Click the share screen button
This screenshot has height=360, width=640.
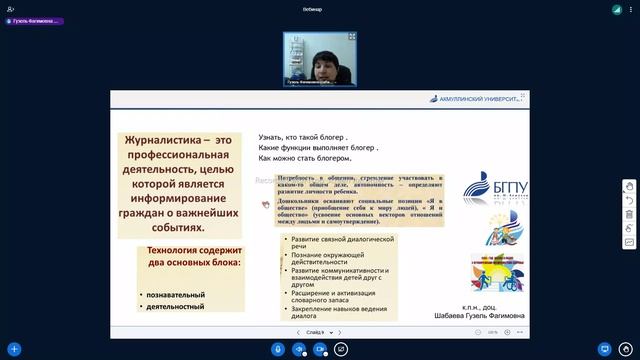point(341,349)
